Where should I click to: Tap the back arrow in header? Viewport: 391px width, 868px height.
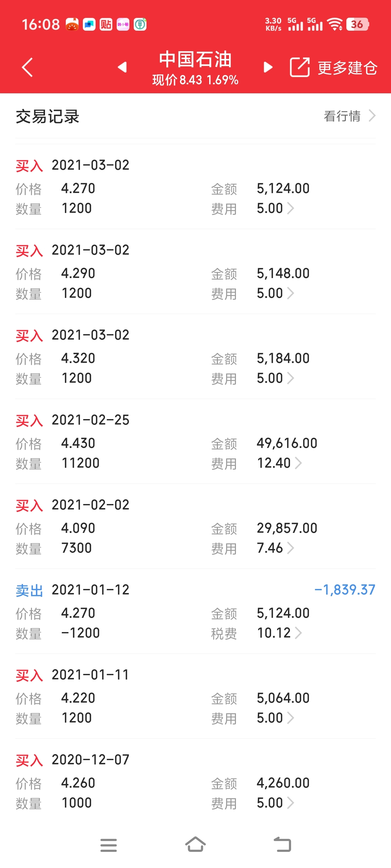pyautogui.click(x=27, y=67)
